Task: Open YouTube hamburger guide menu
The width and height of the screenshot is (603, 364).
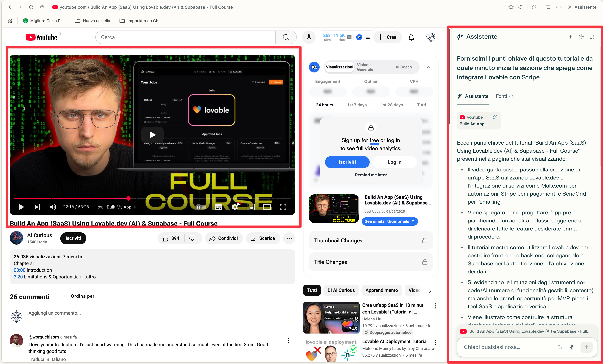Action: click(14, 37)
